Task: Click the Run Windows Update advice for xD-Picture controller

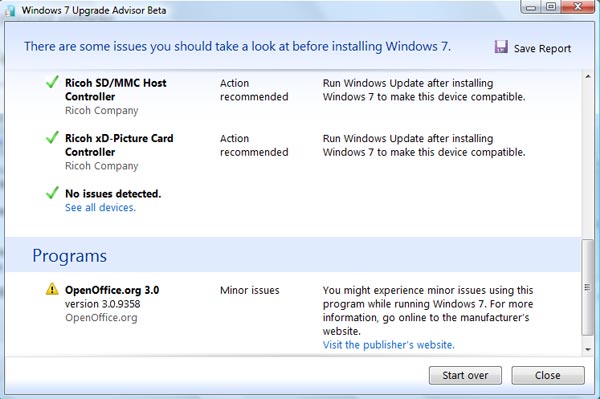Action: tap(424, 145)
